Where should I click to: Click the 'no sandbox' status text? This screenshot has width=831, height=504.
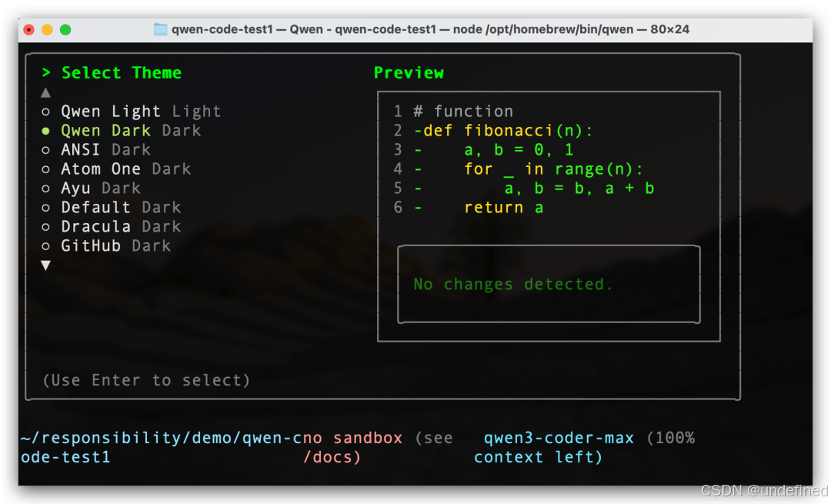pyautogui.click(x=352, y=438)
